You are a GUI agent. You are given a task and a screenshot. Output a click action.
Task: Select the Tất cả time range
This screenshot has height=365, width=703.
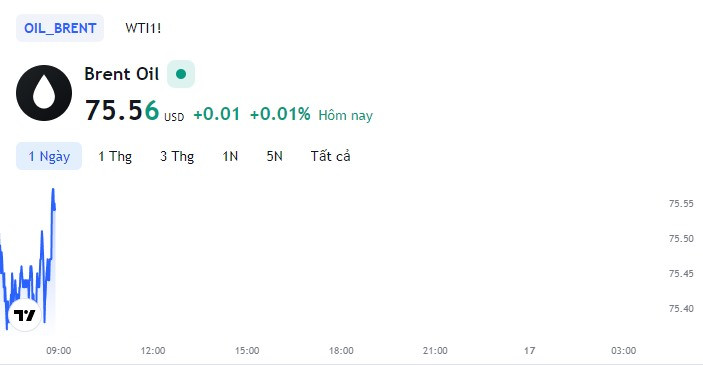330,156
